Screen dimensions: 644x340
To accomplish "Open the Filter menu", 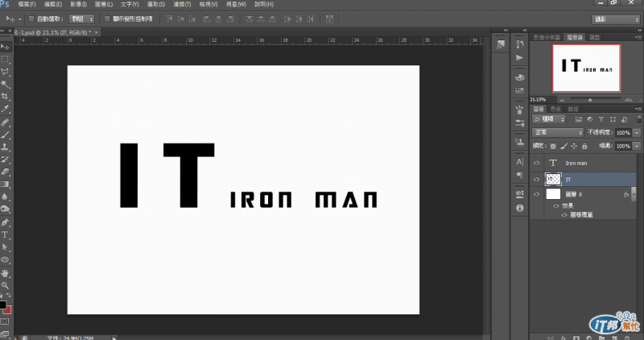I will coord(182,4).
